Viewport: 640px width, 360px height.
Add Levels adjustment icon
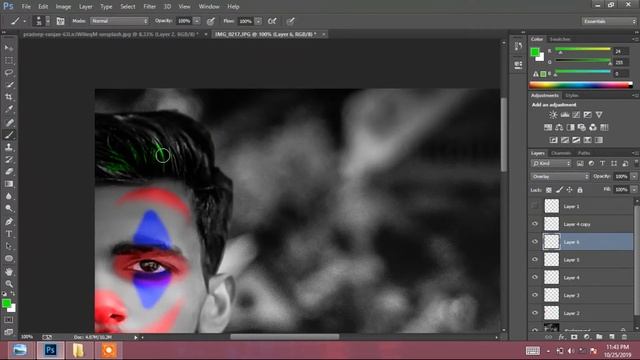click(x=565, y=115)
